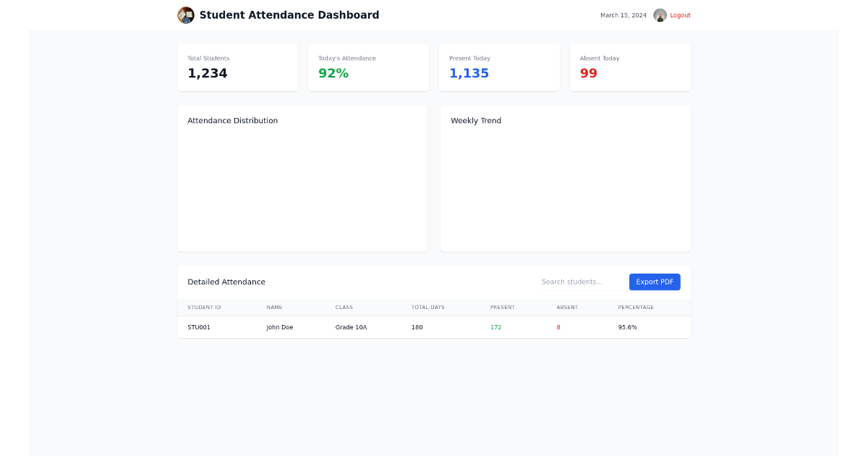Image resolution: width=868 pixels, height=456 pixels.
Task: Click the search students input field
Action: [582, 282]
